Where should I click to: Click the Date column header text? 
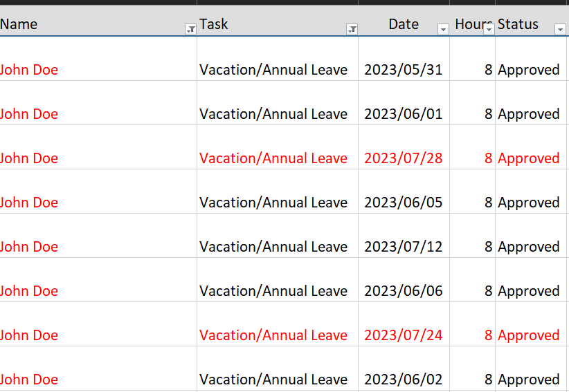point(404,24)
